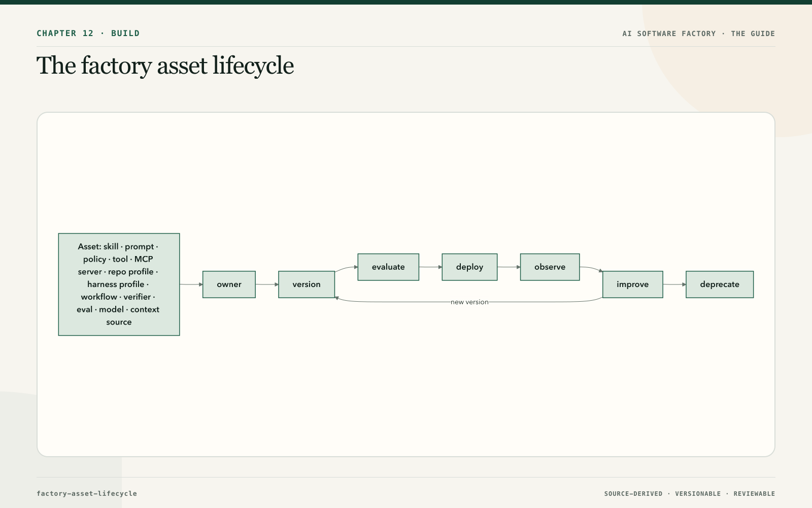The width and height of the screenshot is (812, 508).
Task: Click the evaluate step box
Action: (388, 267)
